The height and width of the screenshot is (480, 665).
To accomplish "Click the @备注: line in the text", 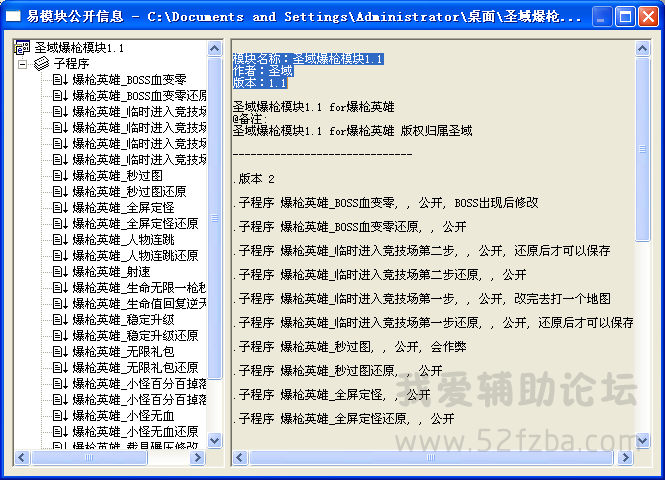I will tap(250, 119).
